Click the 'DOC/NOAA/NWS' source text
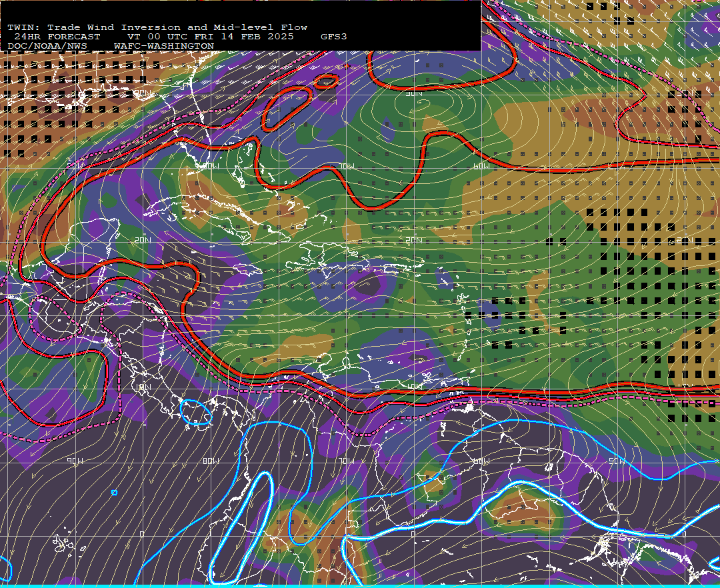720x588 pixels. [x=47, y=47]
